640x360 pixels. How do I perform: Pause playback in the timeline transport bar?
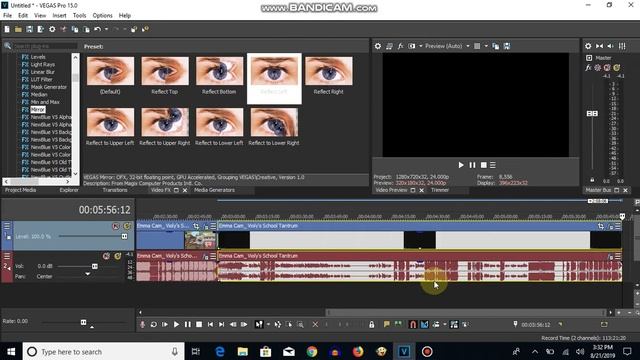click(x=187, y=324)
